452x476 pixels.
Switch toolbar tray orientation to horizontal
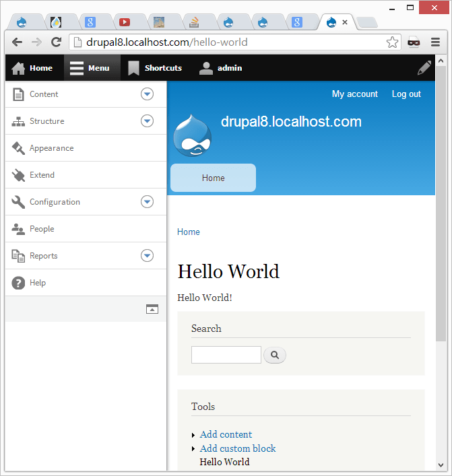(152, 309)
